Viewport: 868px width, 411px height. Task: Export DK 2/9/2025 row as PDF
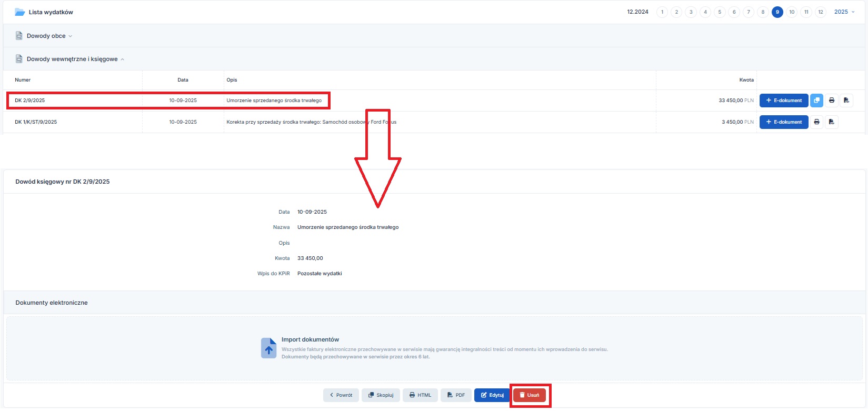[x=846, y=101]
